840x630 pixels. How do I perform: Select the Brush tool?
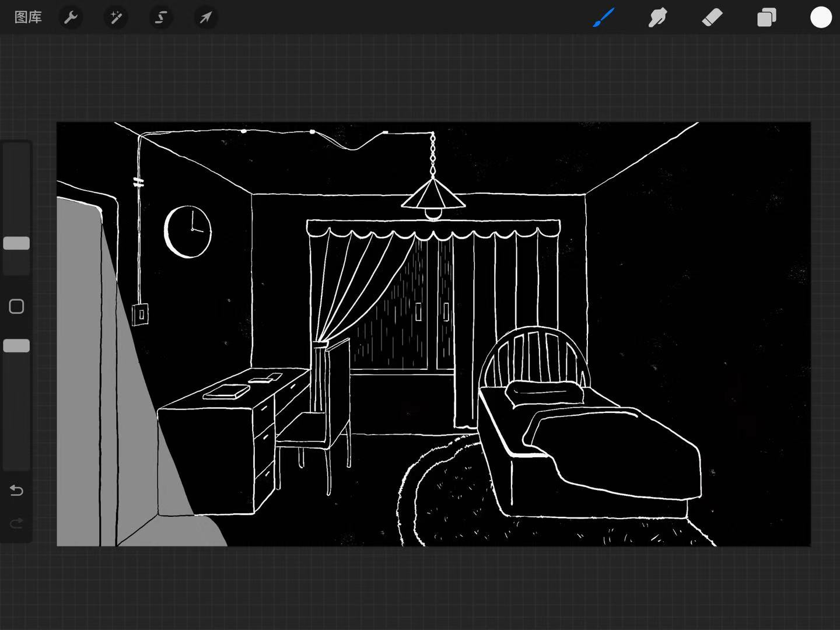click(x=604, y=17)
